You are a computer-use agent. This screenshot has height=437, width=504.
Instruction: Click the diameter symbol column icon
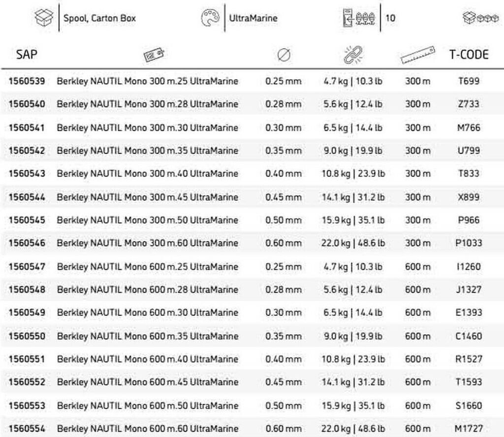(x=284, y=56)
